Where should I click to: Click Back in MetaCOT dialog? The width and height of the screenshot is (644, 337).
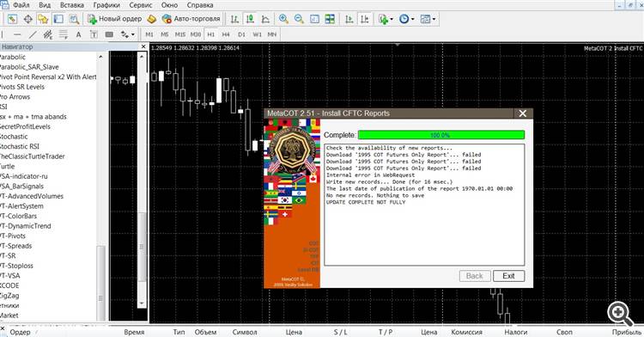(x=475, y=276)
